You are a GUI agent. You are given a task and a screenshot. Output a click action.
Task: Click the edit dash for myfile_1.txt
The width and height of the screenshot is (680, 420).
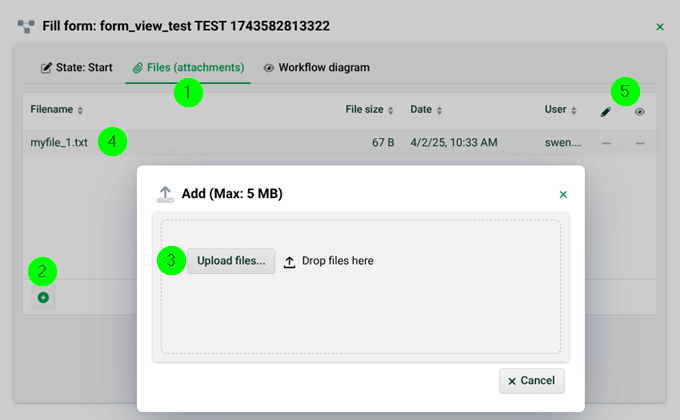coord(606,143)
